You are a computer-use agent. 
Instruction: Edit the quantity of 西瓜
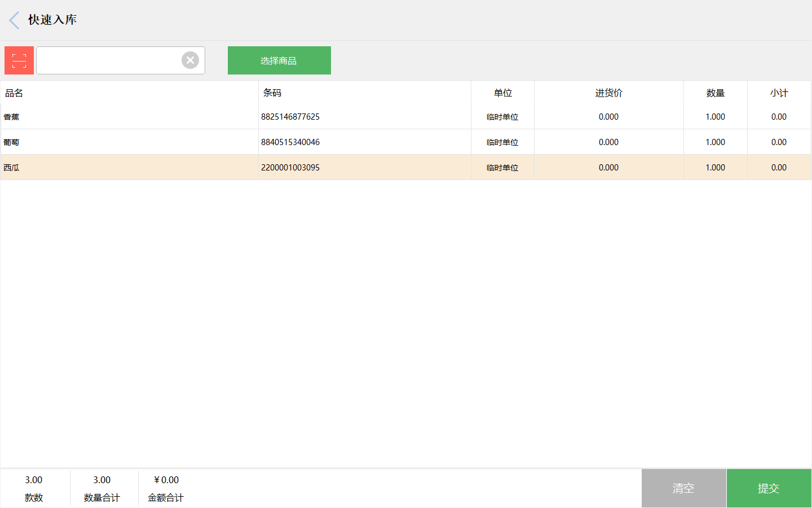716,168
